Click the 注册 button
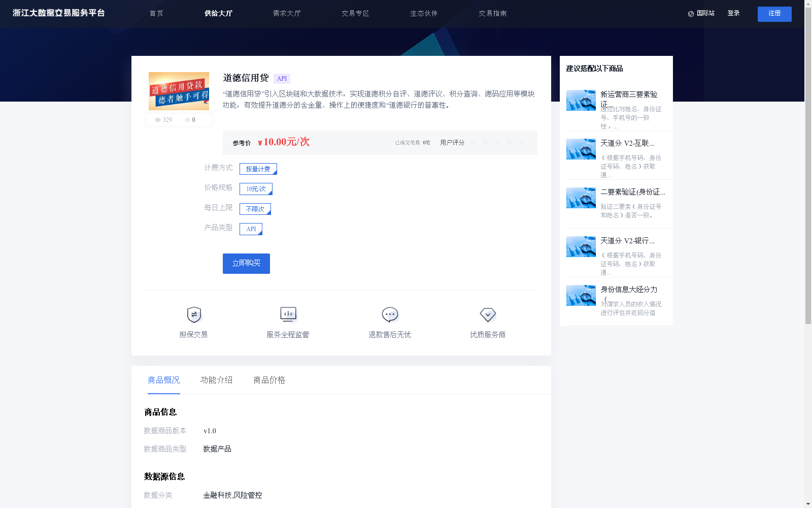 click(x=774, y=14)
